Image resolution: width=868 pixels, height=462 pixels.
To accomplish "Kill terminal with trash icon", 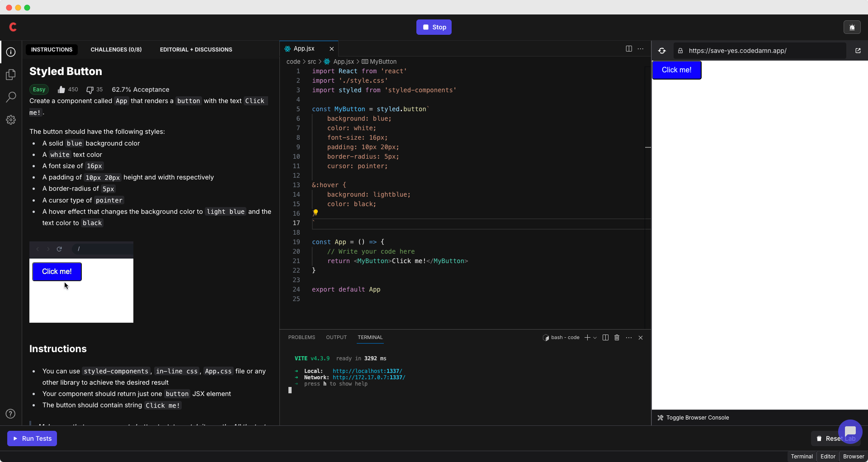I will (617, 338).
